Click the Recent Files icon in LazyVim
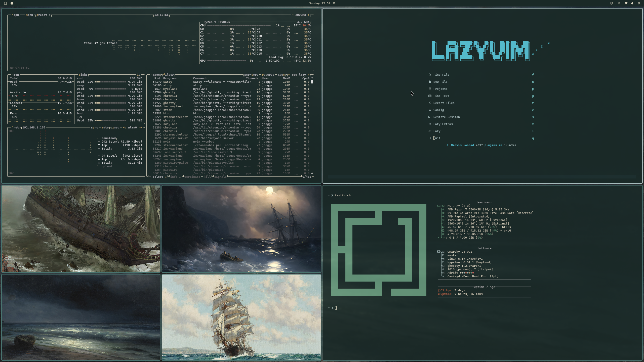 tap(430, 103)
